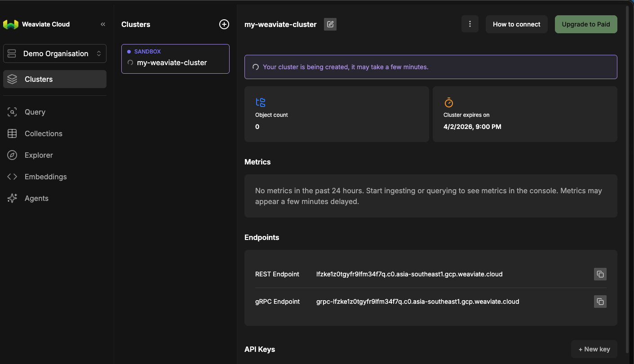This screenshot has height=364, width=634.
Task: Click the Object count value 0
Action: (x=257, y=127)
